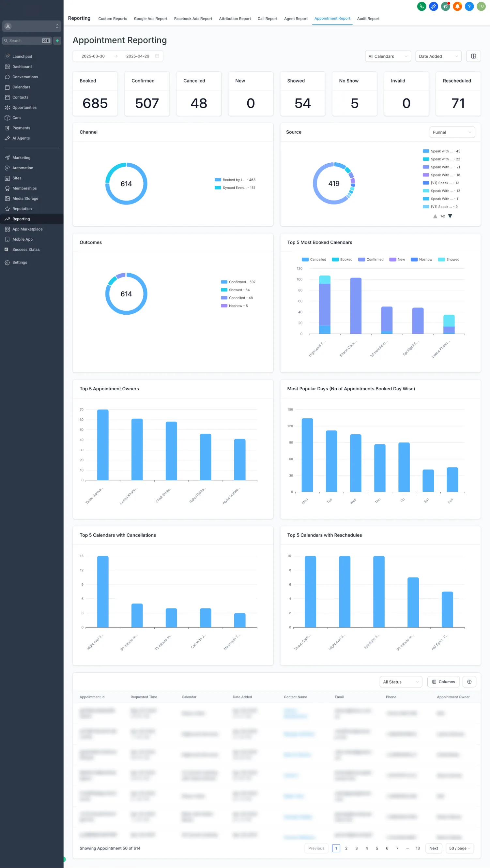The width and height of the screenshot is (490, 868).
Task: Open the blue help question icon
Action: tap(469, 7)
